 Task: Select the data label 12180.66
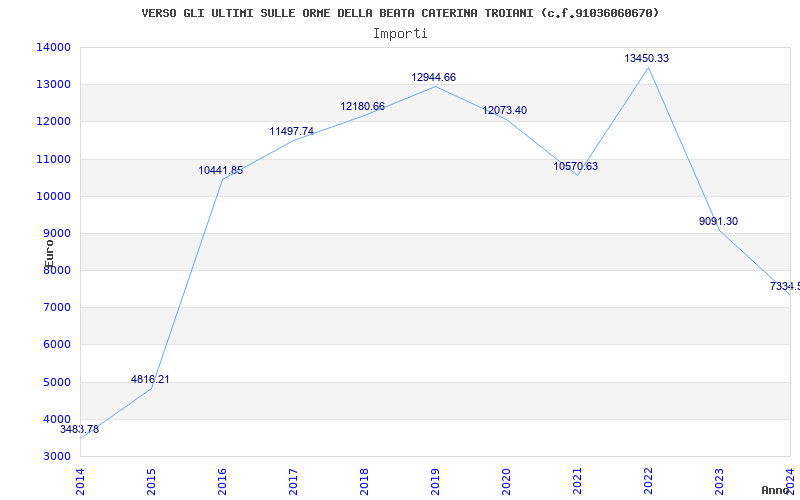pyautogui.click(x=363, y=106)
